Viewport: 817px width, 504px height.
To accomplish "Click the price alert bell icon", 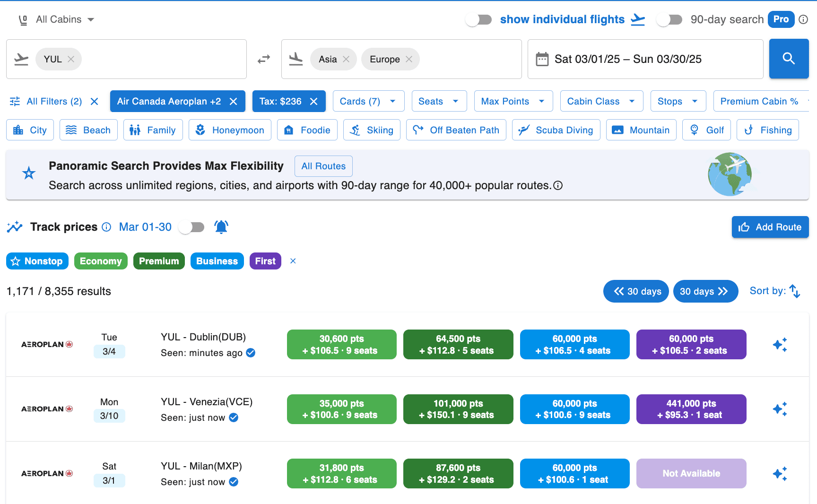I will point(221,227).
